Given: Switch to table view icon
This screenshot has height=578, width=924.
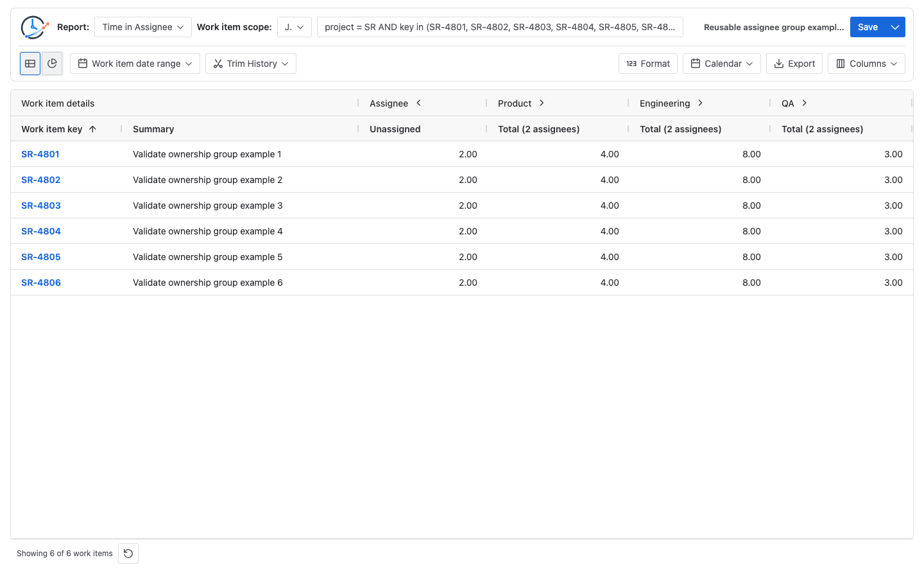Looking at the screenshot, I should tap(30, 64).
